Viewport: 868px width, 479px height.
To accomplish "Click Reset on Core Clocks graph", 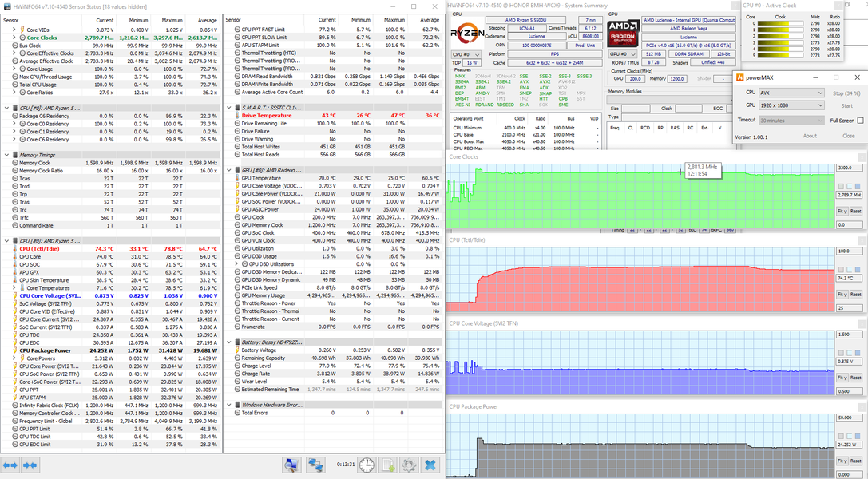I will 856,212.
